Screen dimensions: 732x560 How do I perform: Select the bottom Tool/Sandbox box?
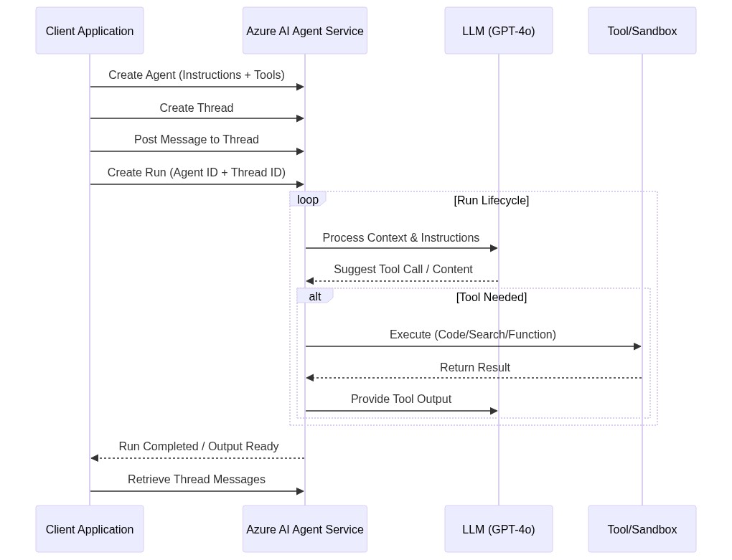642,529
